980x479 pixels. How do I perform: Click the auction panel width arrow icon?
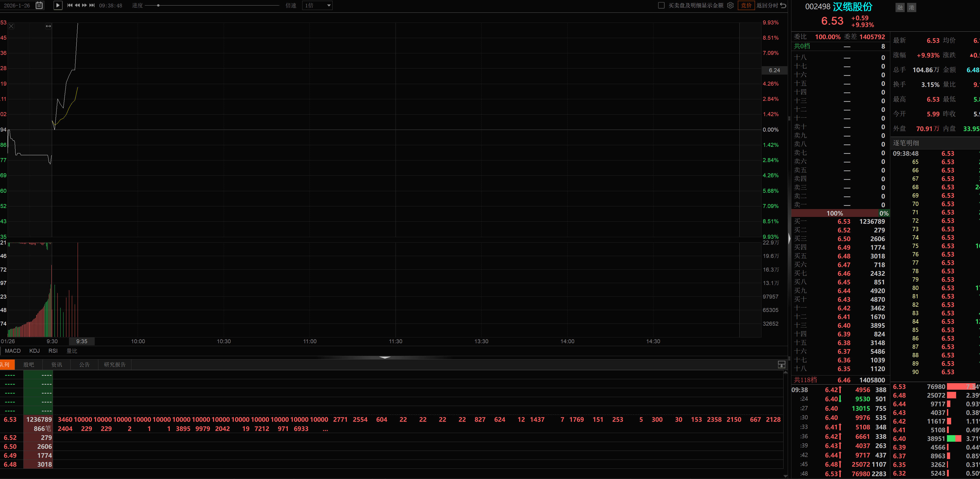48,26
